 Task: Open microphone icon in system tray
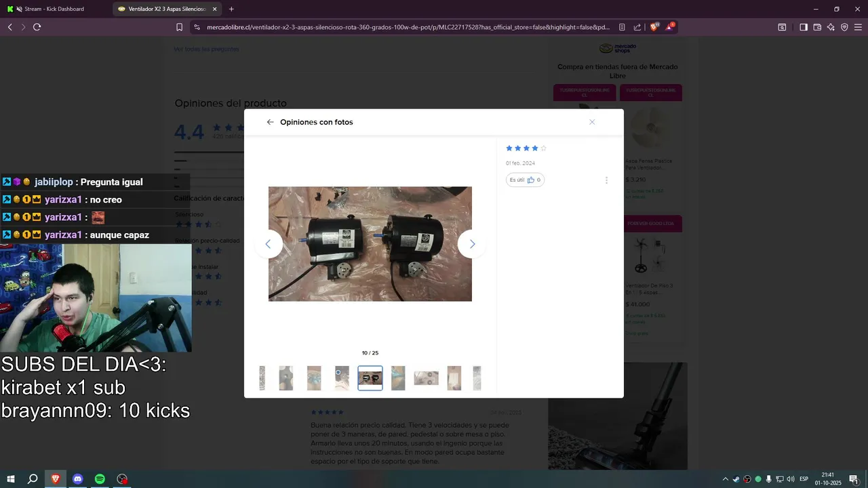coord(768,479)
